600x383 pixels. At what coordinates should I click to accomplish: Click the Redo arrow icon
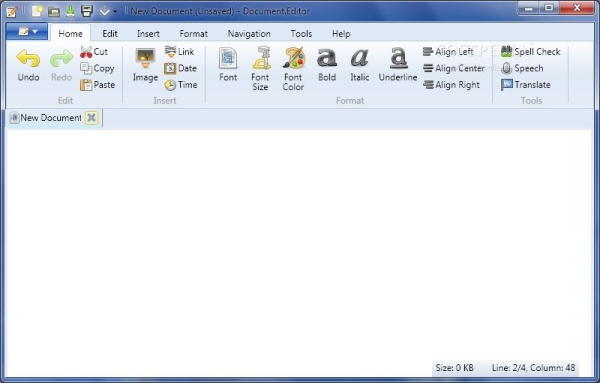tap(61, 58)
